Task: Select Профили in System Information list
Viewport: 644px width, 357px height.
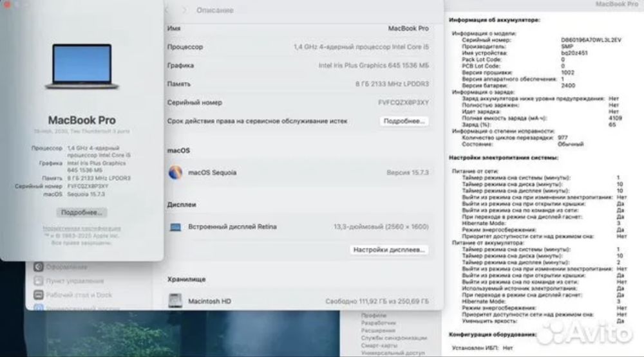Action: tap(374, 316)
